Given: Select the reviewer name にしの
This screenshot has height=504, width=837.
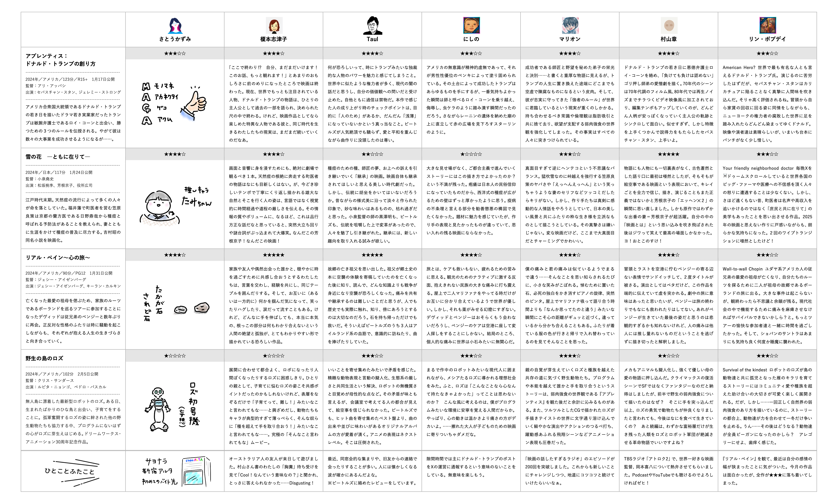Looking at the screenshot, I should (x=471, y=39).
